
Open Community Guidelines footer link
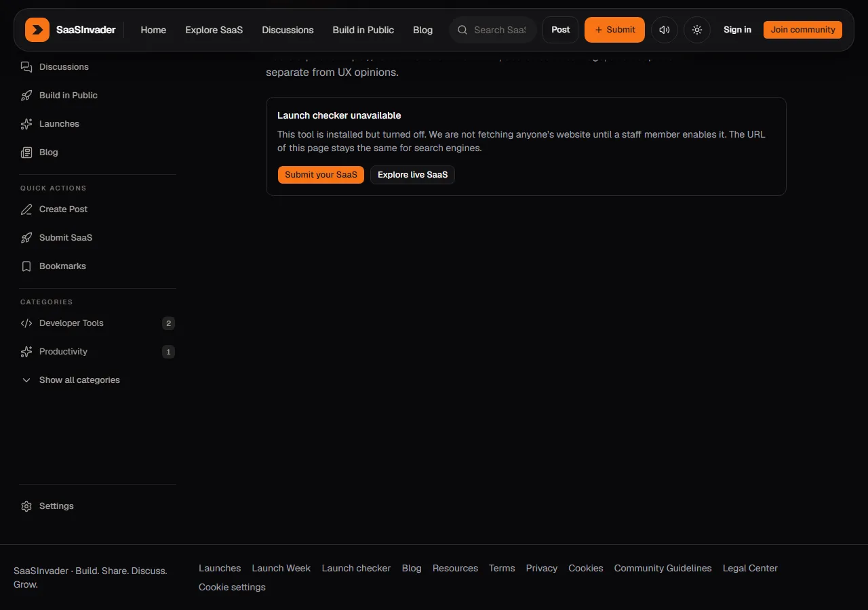click(x=663, y=569)
